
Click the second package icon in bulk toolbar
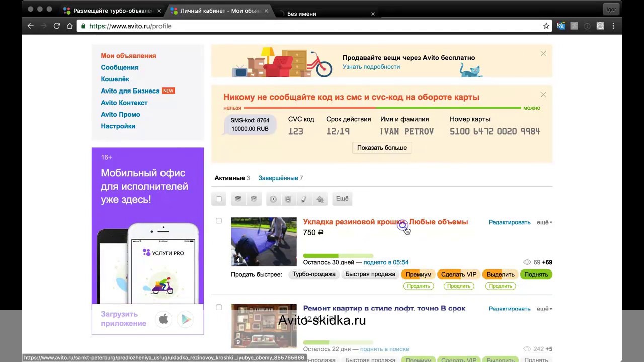254,199
